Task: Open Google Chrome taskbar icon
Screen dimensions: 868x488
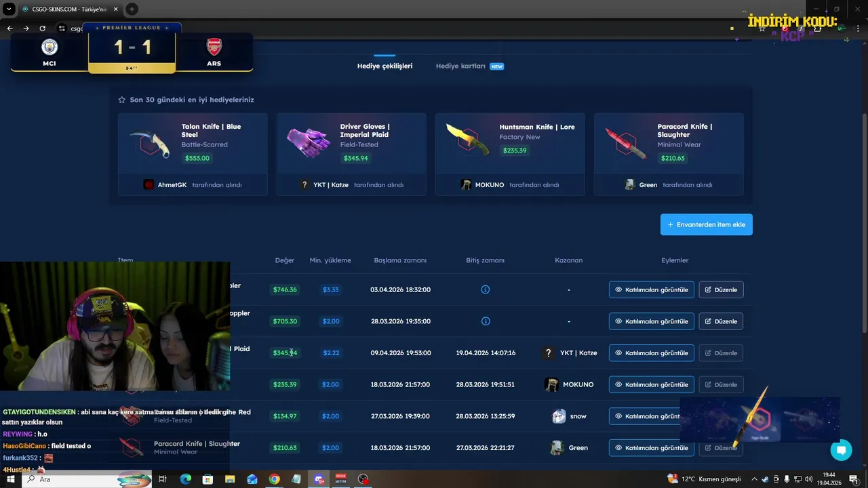Action: [x=274, y=479]
